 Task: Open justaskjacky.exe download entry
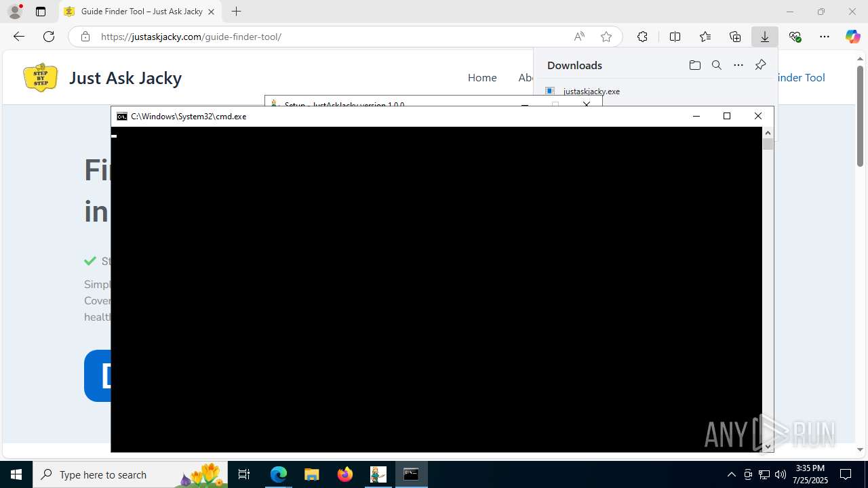[x=591, y=91]
